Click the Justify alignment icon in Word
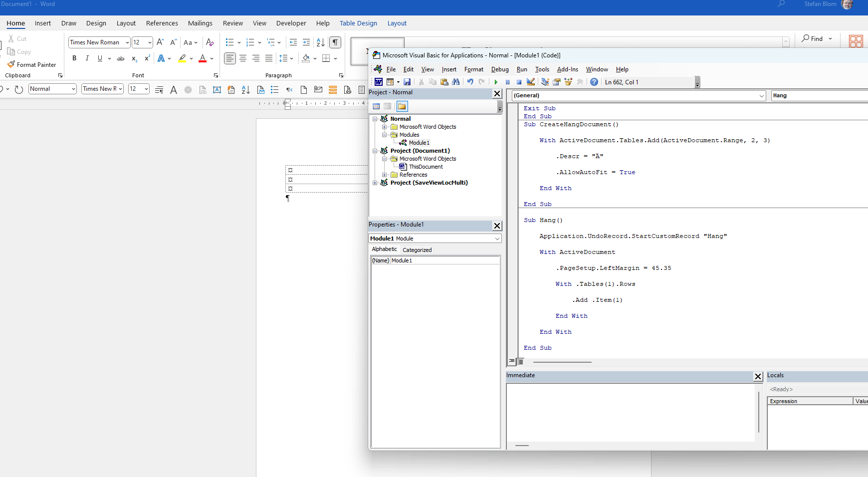Viewport: 868px width, 477px height. tap(269, 58)
